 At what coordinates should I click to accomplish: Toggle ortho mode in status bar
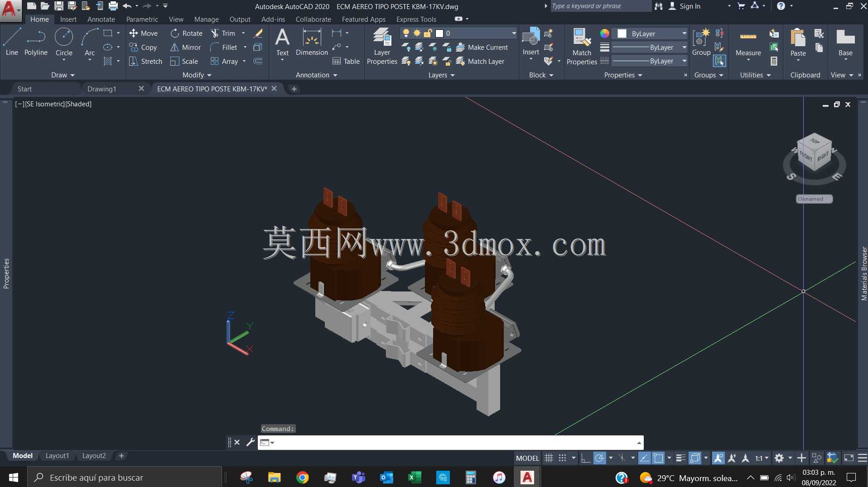pos(585,458)
